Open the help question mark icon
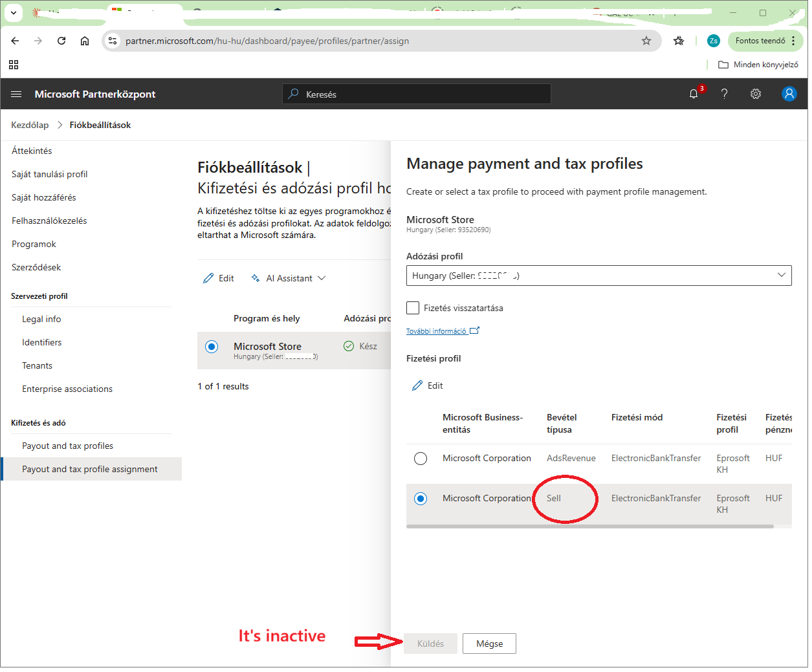The height and width of the screenshot is (672, 812). (725, 94)
